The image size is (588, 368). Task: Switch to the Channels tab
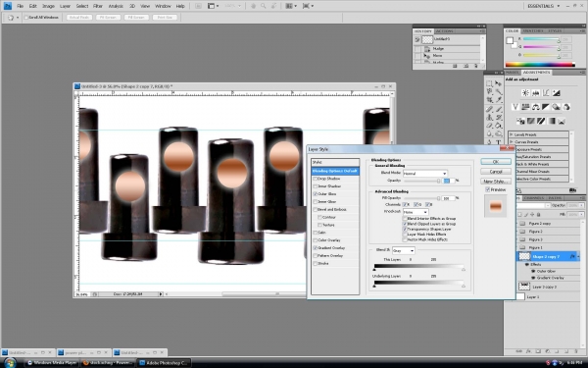tap(534, 198)
